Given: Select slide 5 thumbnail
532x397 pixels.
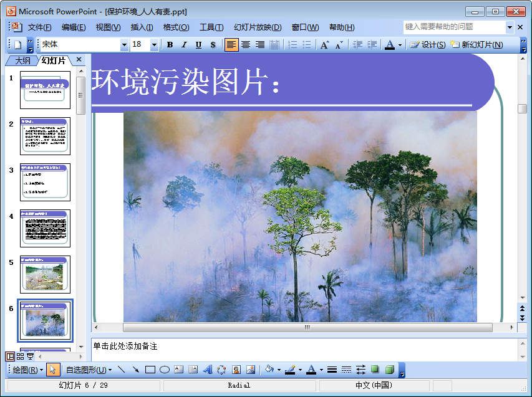Looking at the screenshot, I should pos(45,274).
